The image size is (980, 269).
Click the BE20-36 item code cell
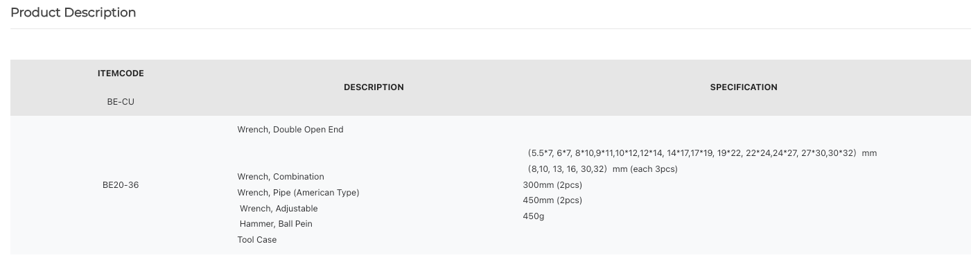pyautogui.click(x=121, y=185)
